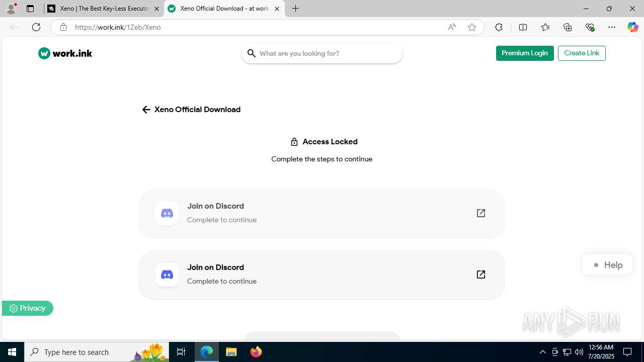
Task: Launch Firefox from taskbar
Action: tap(256, 352)
